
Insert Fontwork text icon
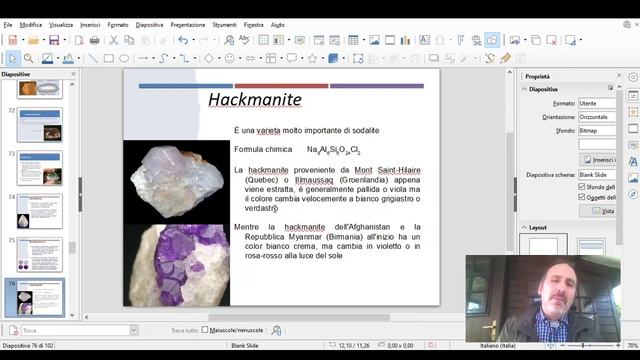pyautogui.click(x=461, y=40)
